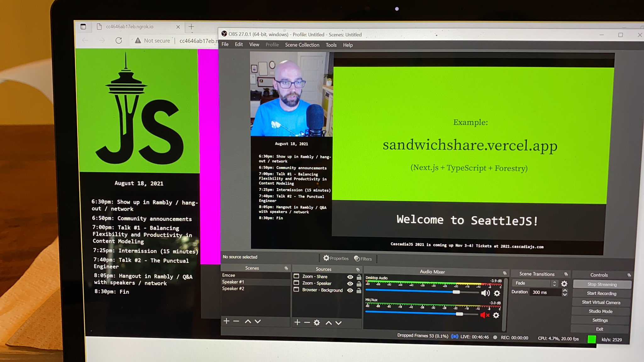
Task: Open Mic/Aux settings gear
Action: pos(496,315)
